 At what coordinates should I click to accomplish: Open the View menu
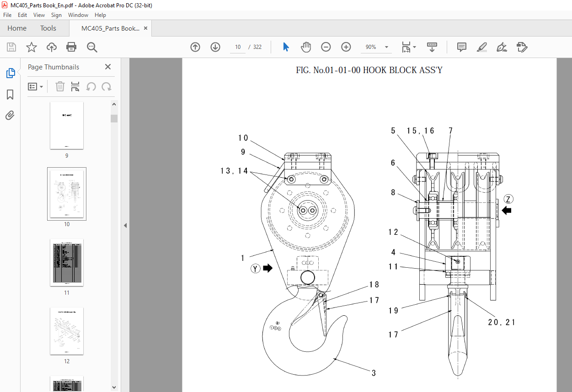39,15
